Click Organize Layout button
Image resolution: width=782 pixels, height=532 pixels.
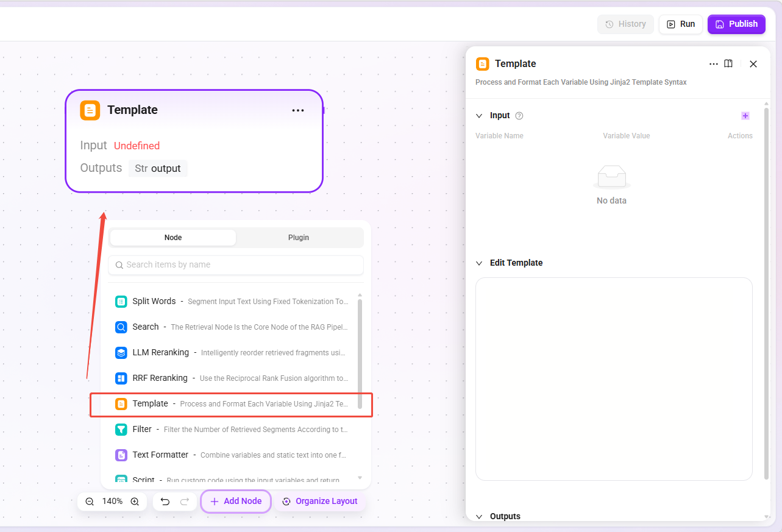(x=320, y=502)
